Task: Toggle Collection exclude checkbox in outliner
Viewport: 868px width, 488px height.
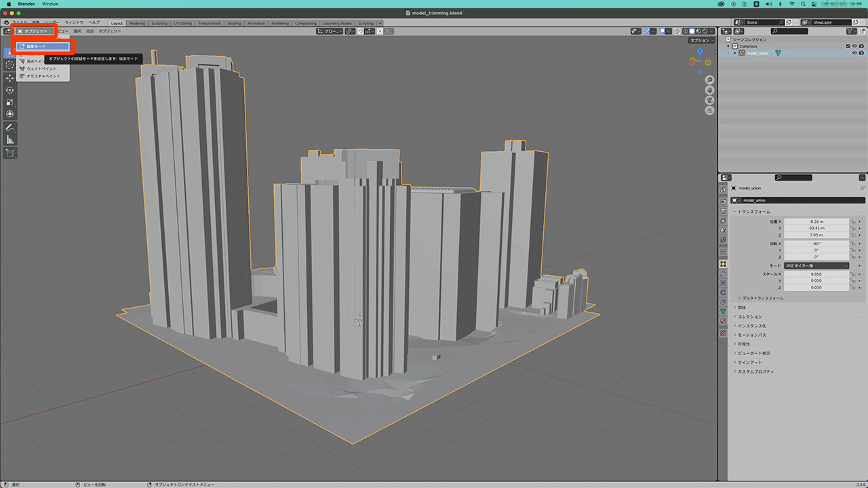Action: point(848,46)
